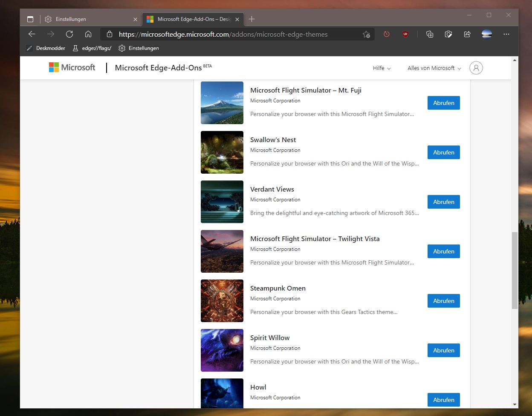Expand Alles von Microsoft dropdown
Image resolution: width=532 pixels, height=416 pixels.
(434, 68)
